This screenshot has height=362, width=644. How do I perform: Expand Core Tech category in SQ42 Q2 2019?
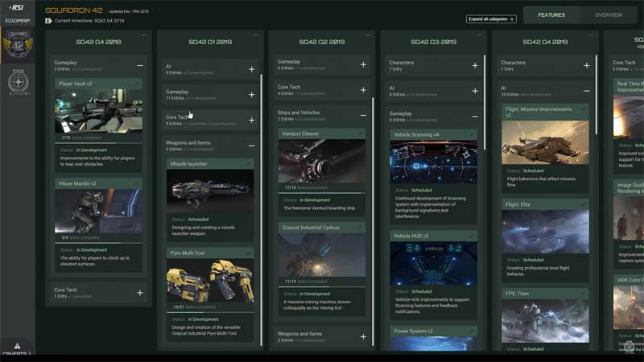point(364,90)
